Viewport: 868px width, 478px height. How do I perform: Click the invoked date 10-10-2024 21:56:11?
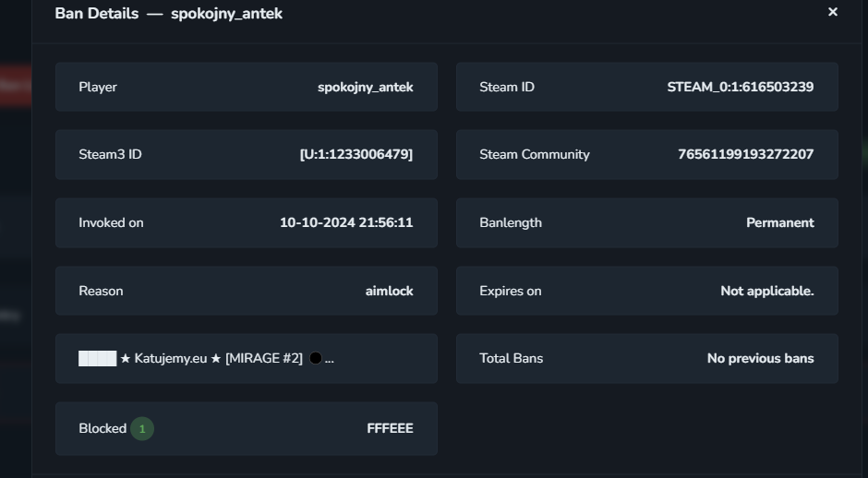(x=346, y=222)
